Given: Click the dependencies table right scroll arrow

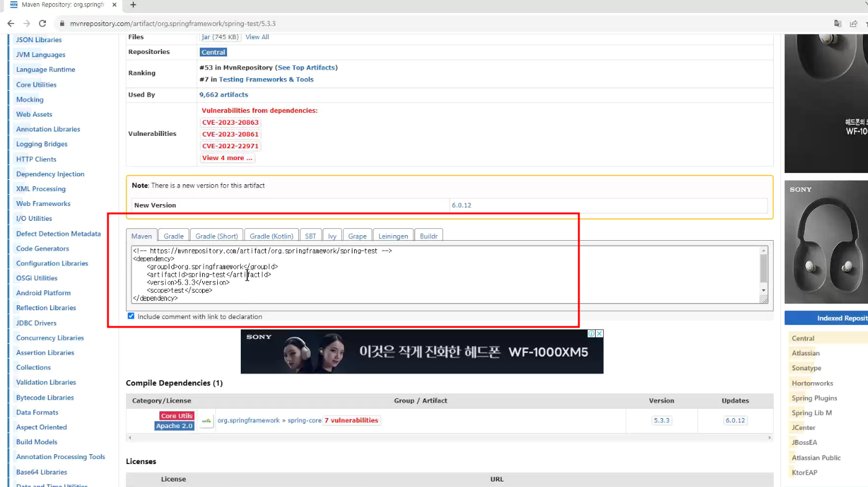Looking at the screenshot, I should pos(771,437).
